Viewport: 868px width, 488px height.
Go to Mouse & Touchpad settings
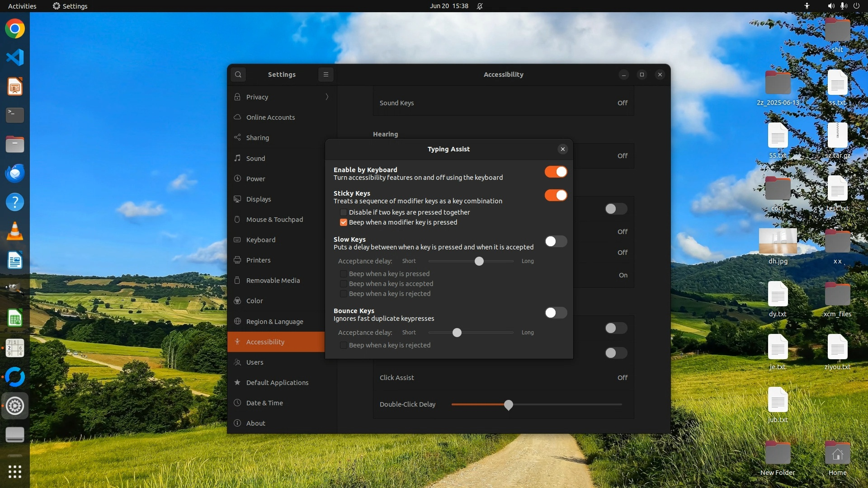274,220
